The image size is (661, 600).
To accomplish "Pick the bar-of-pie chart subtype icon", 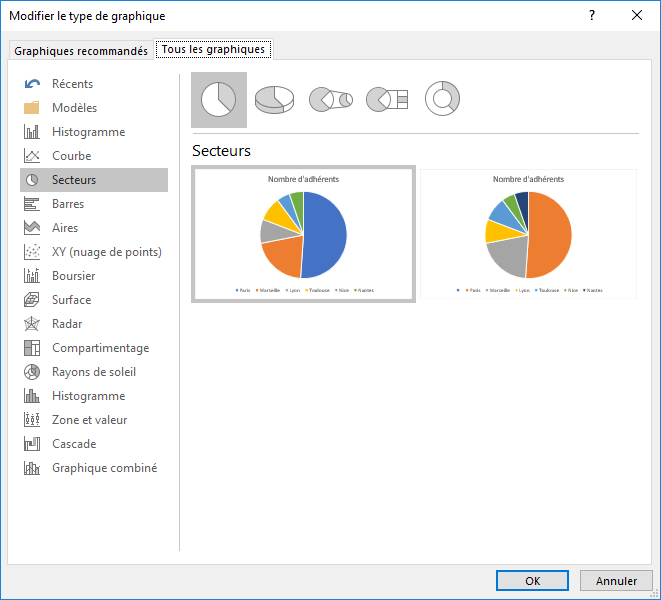I will (x=387, y=99).
